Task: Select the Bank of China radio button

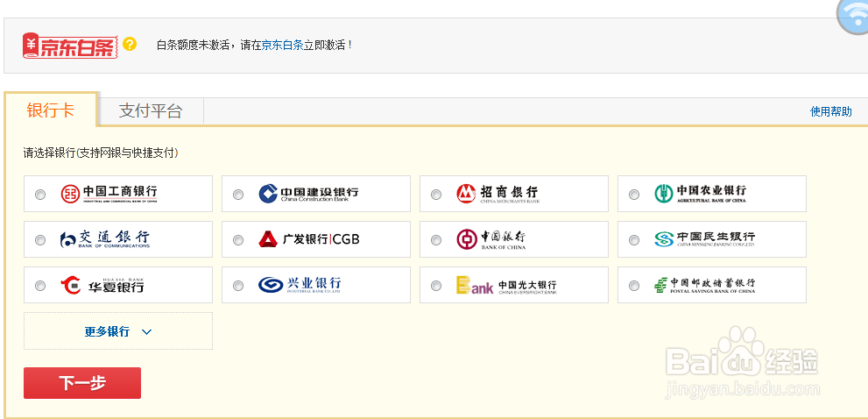Action: coord(436,240)
